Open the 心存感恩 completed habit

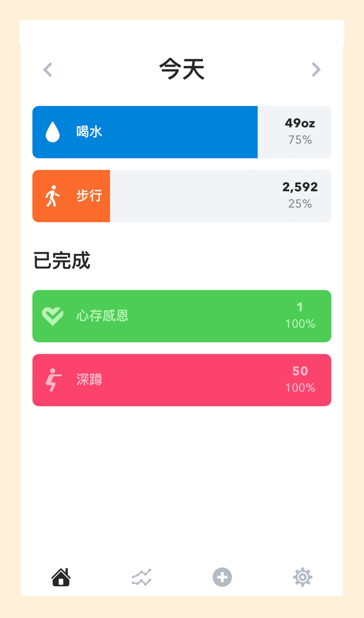click(x=182, y=316)
